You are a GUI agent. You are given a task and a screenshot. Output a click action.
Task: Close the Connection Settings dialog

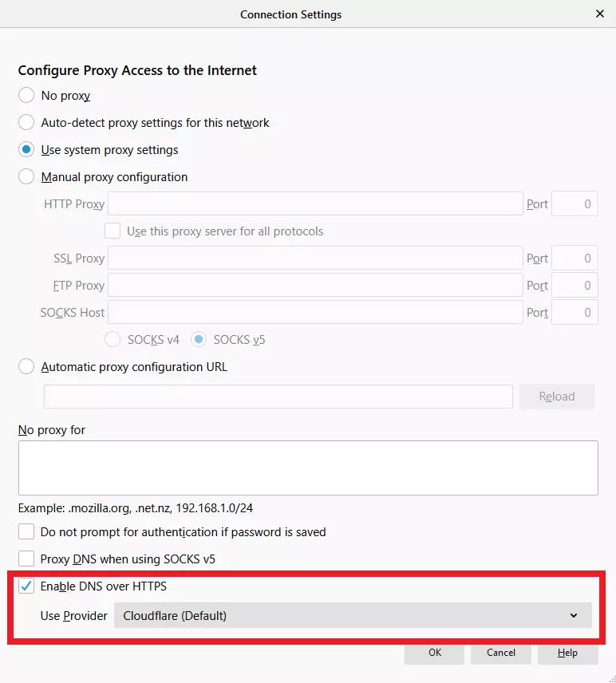pos(600,14)
